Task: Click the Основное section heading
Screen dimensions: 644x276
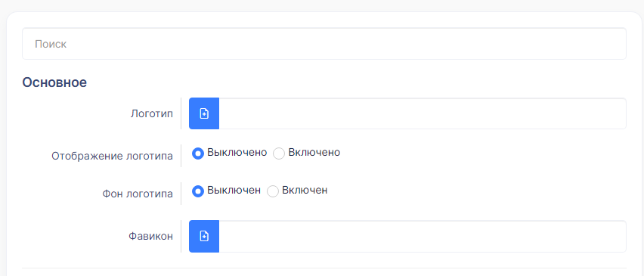Action: 54,82
